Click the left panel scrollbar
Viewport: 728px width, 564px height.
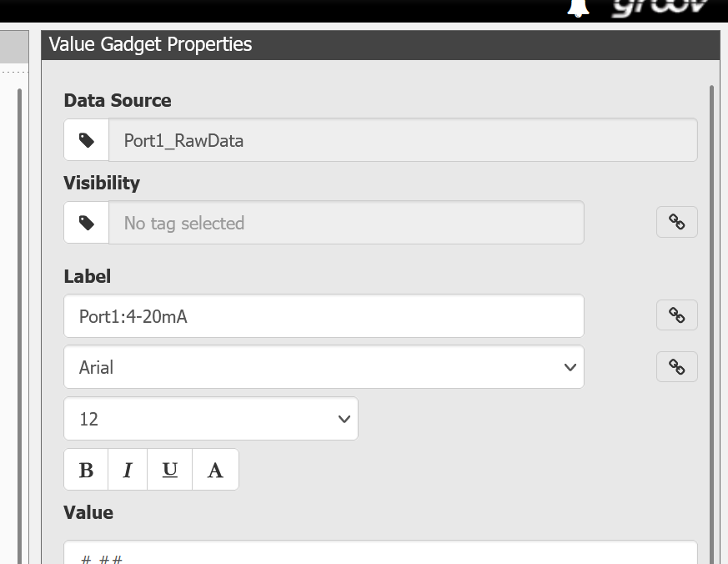click(19, 325)
